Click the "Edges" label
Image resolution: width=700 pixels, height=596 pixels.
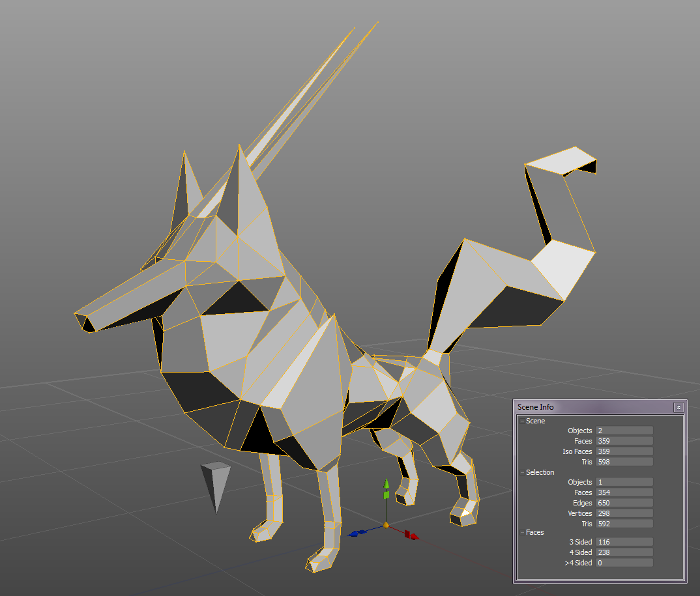[x=583, y=503]
